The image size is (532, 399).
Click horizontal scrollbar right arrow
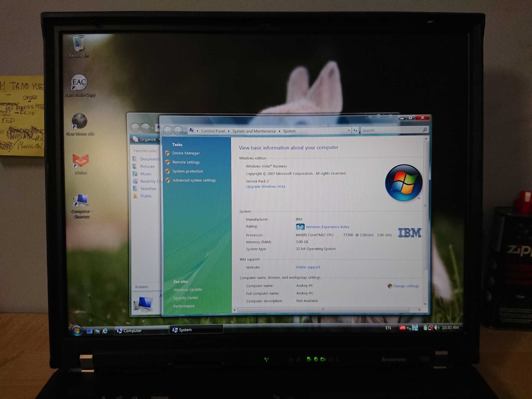(419, 309)
